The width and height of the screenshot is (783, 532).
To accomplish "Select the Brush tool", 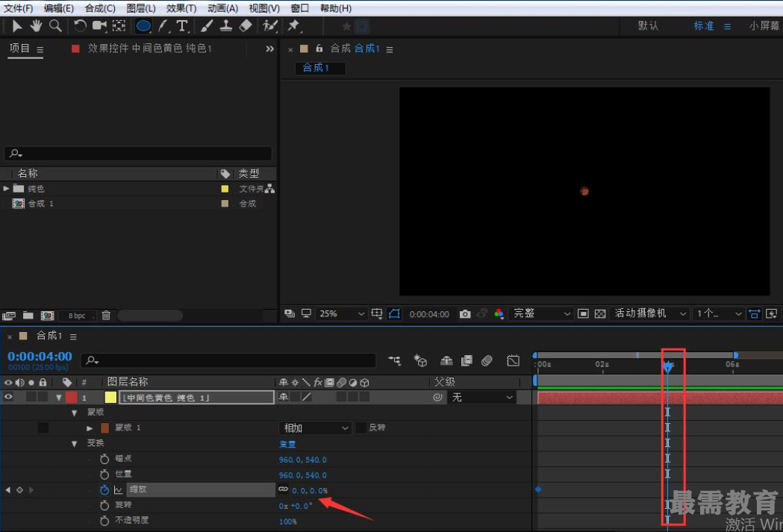I will 207,26.
